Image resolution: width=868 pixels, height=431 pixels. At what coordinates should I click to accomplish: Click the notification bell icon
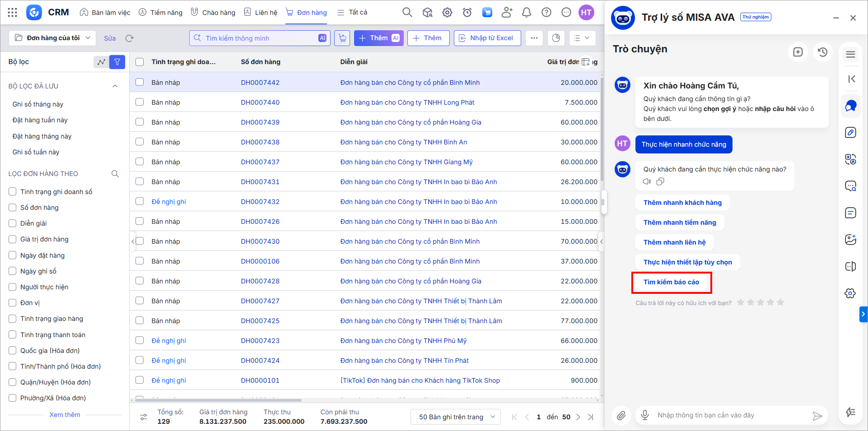tap(526, 13)
